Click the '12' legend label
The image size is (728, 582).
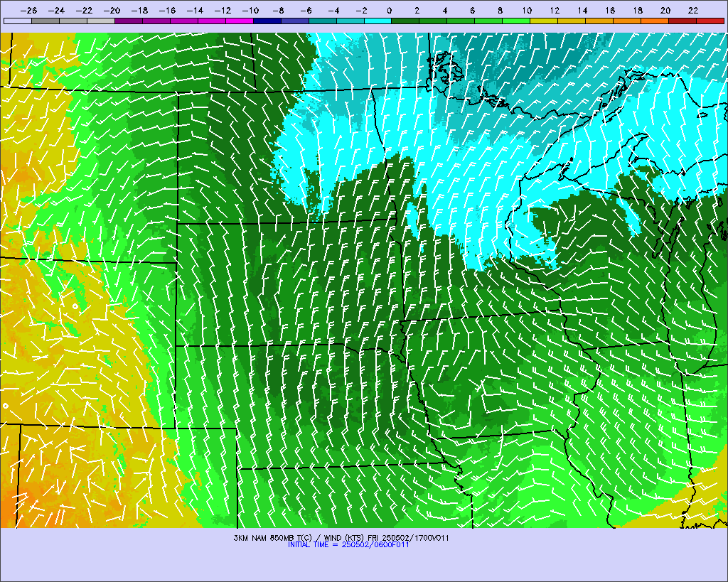[x=555, y=11]
